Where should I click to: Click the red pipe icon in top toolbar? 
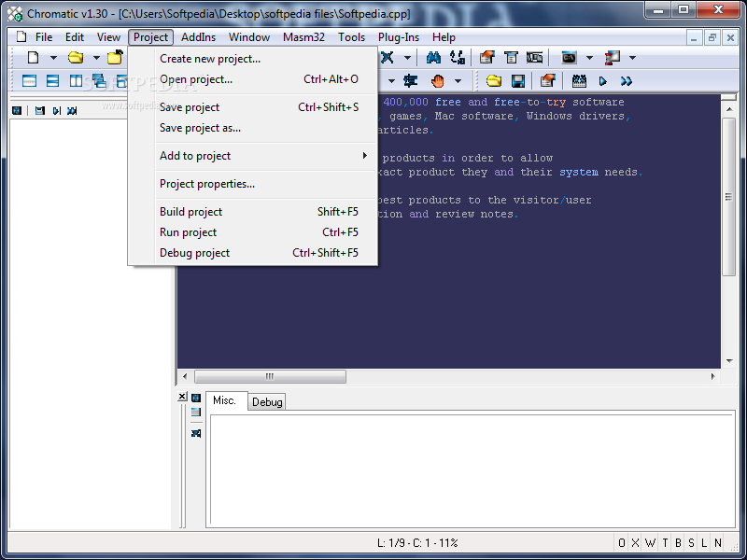coord(613,58)
